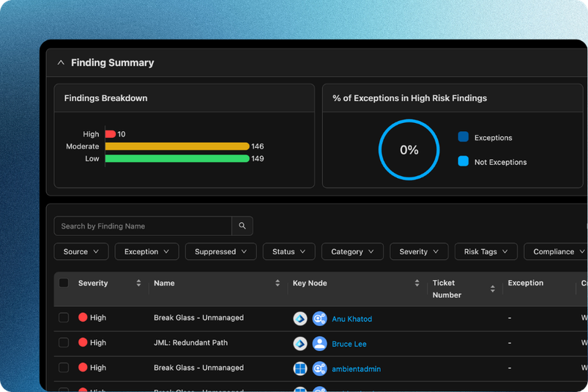Open the Severity filter dropdown
The image size is (588, 392).
coord(419,252)
